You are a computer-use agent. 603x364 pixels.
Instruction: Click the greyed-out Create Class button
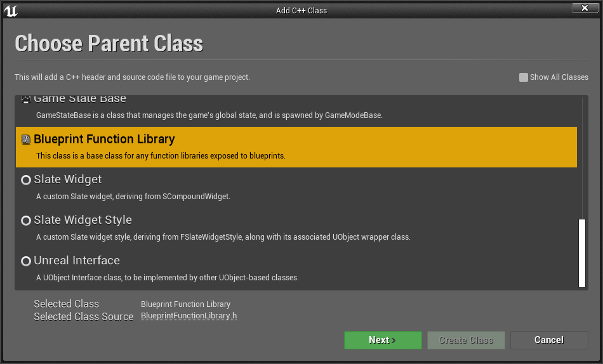[466, 340]
